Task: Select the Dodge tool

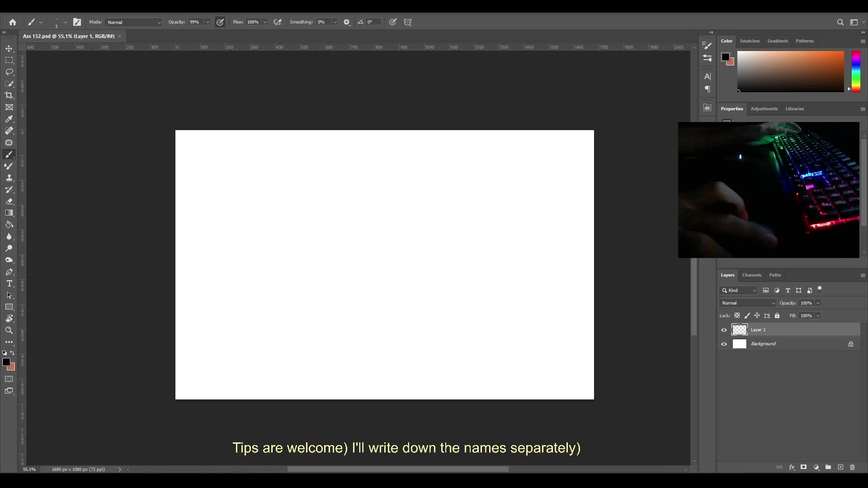Action: pos(9,248)
